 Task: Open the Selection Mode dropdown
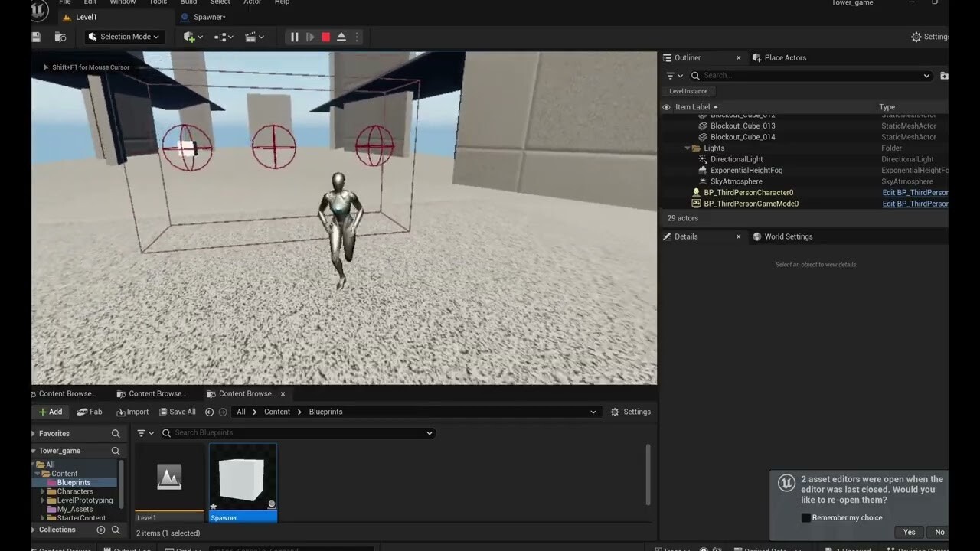(124, 36)
